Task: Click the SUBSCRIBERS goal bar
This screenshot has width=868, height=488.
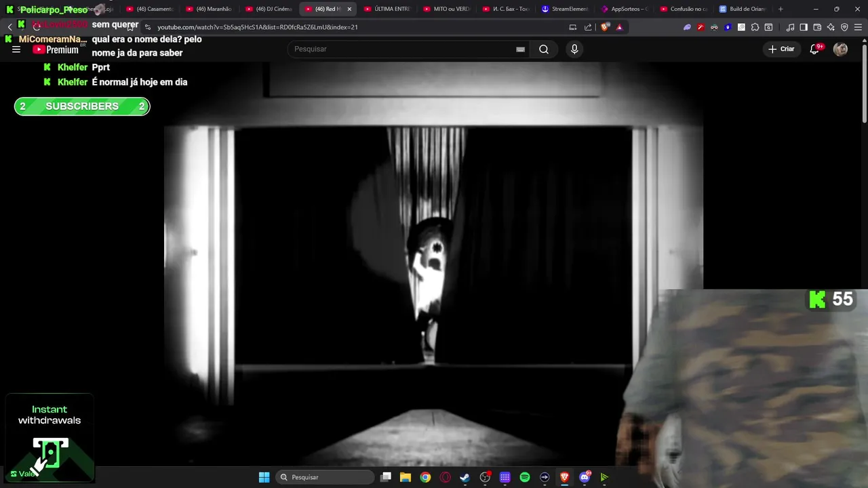Action: pyautogui.click(x=82, y=106)
